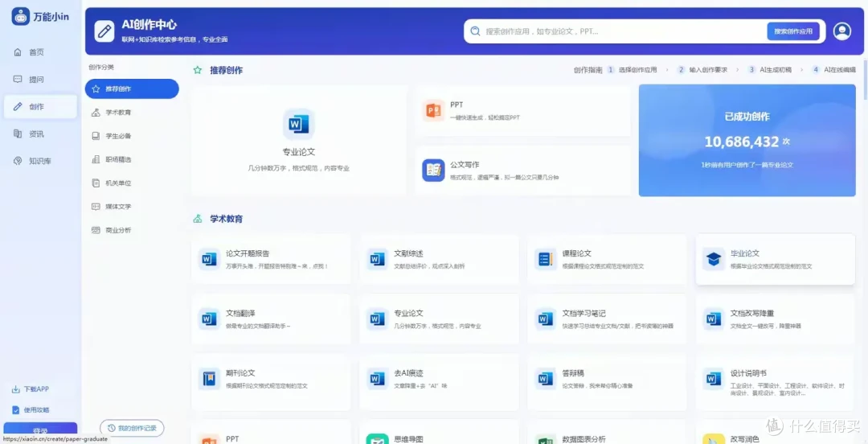Click the 推荐创作 section heading star
Image resolution: width=868 pixels, height=444 pixels.
pyautogui.click(x=197, y=71)
